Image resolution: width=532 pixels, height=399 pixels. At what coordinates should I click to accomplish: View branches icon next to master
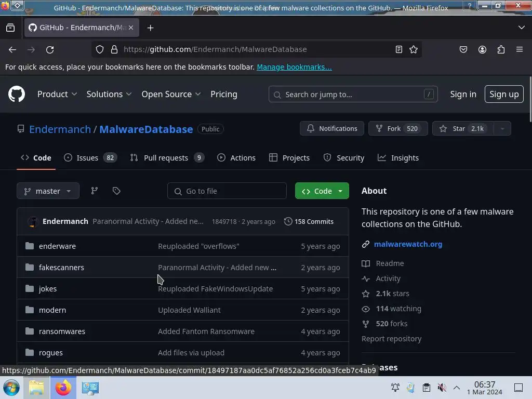(x=95, y=191)
